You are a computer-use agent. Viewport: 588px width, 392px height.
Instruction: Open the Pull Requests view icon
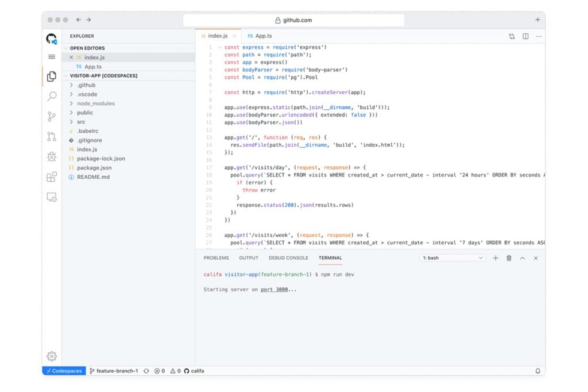click(x=52, y=137)
